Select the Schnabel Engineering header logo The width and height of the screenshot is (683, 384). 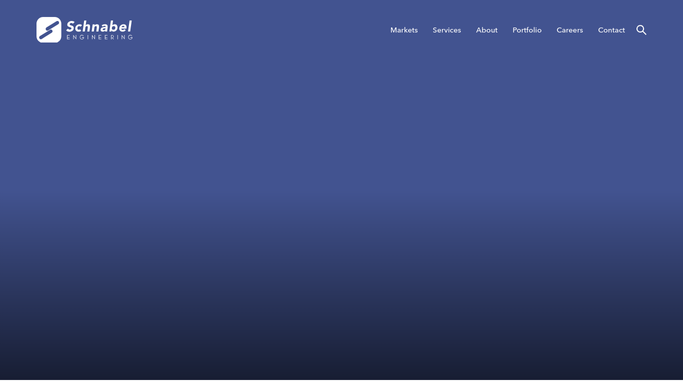tap(85, 30)
